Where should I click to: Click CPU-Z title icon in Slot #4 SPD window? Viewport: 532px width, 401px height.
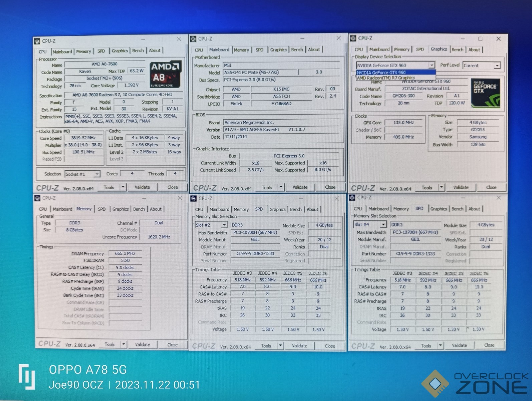352,198
